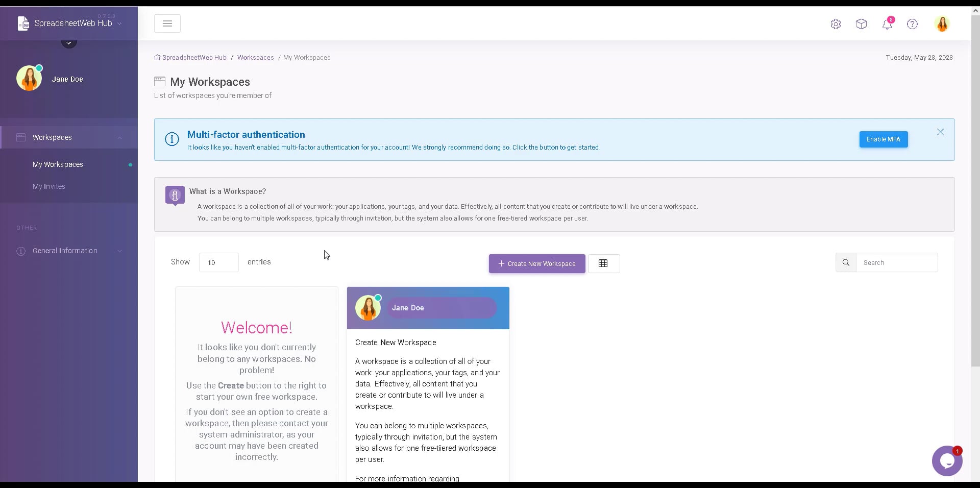Click the Workspaces sidebar menu icon

21,137
